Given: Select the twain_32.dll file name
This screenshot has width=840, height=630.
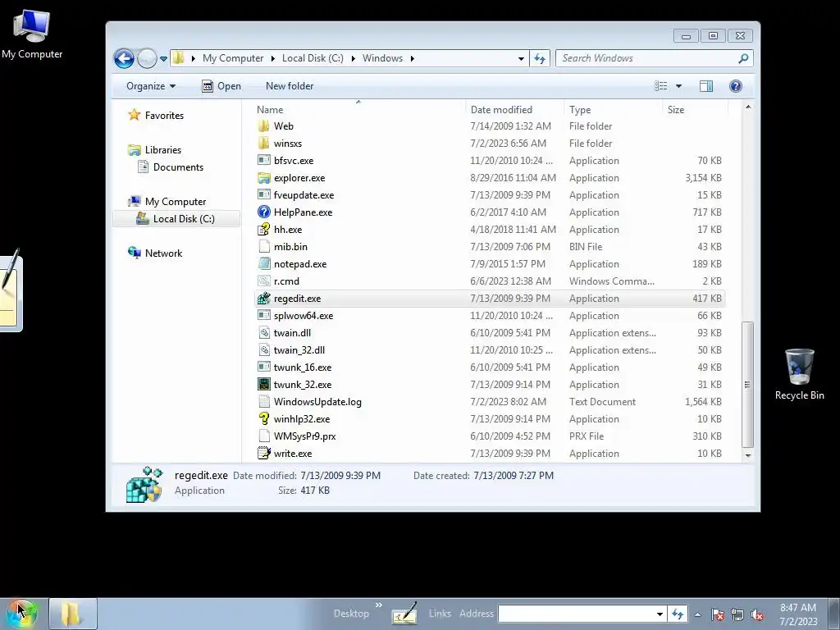Looking at the screenshot, I should [299, 349].
